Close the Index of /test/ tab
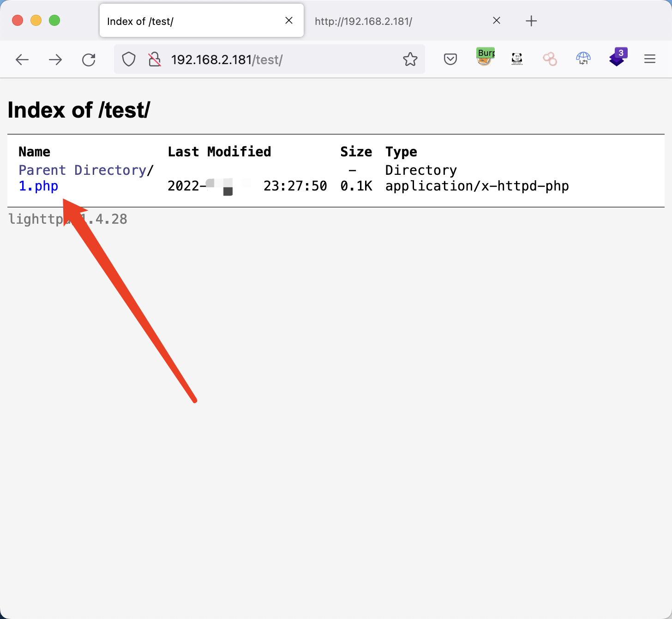Viewport: 672px width, 619px height. pos(289,20)
